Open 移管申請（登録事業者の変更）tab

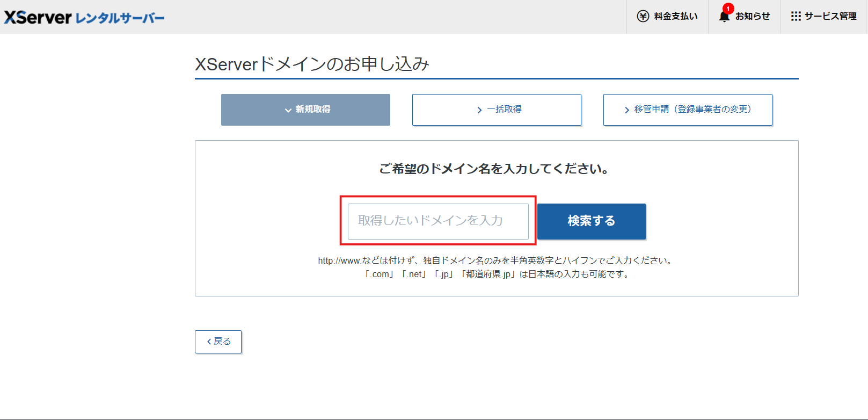[688, 110]
